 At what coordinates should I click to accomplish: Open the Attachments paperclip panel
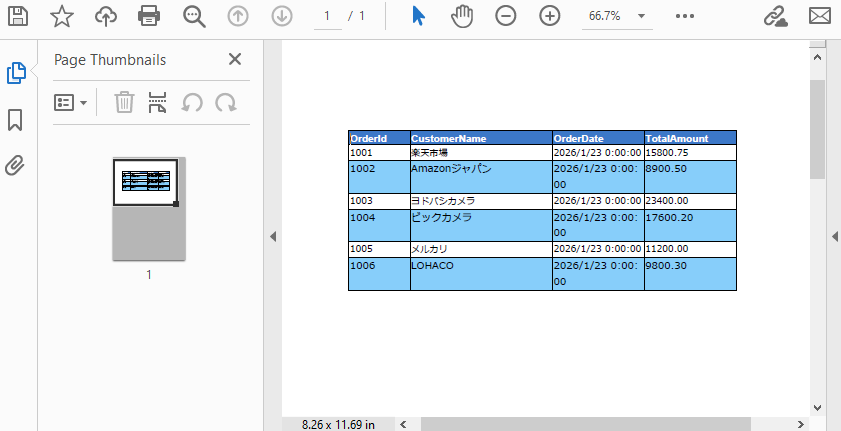tap(15, 166)
